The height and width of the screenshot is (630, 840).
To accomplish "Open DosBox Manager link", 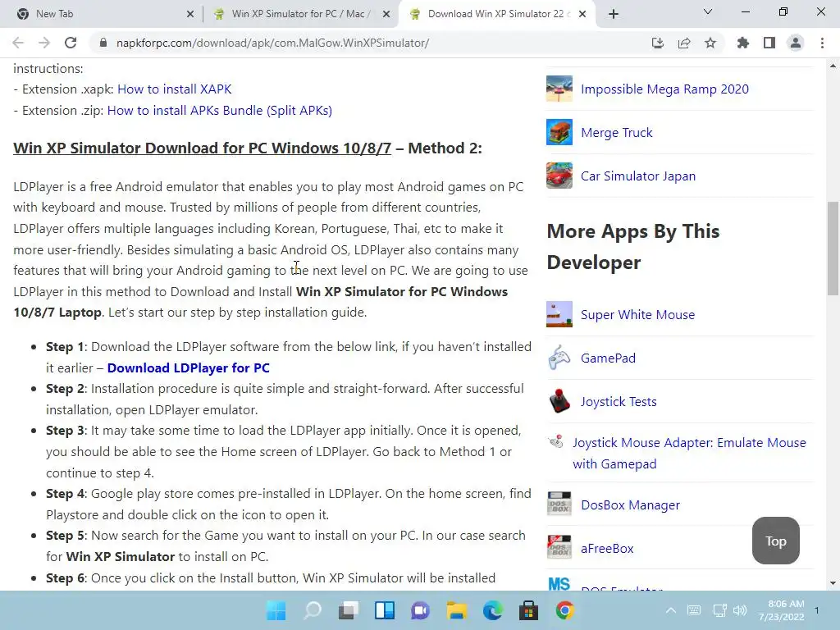I will tap(631, 504).
